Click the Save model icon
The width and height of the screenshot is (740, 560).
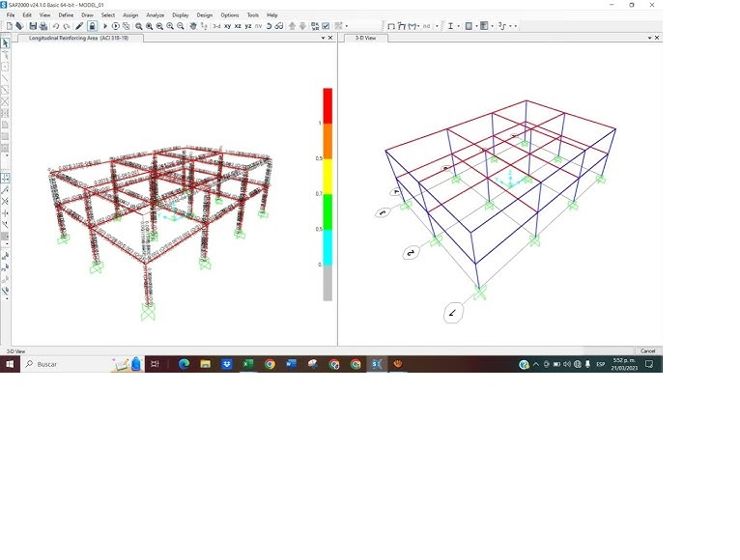tap(33, 26)
